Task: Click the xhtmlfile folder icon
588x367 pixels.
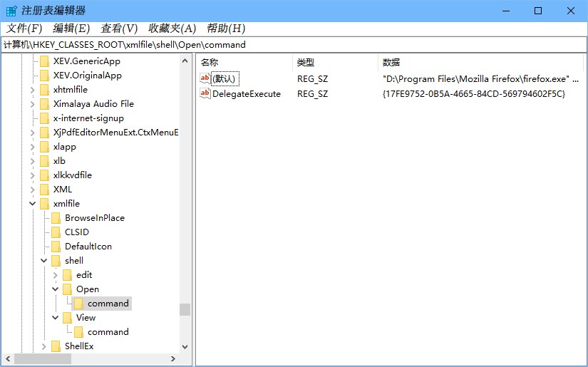Action: tap(45, 90)
